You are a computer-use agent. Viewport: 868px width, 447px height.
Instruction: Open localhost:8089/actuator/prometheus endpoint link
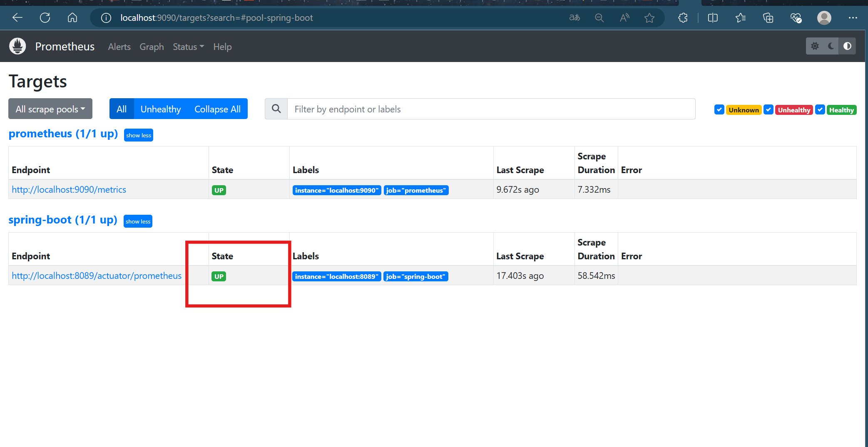(97, 276)
